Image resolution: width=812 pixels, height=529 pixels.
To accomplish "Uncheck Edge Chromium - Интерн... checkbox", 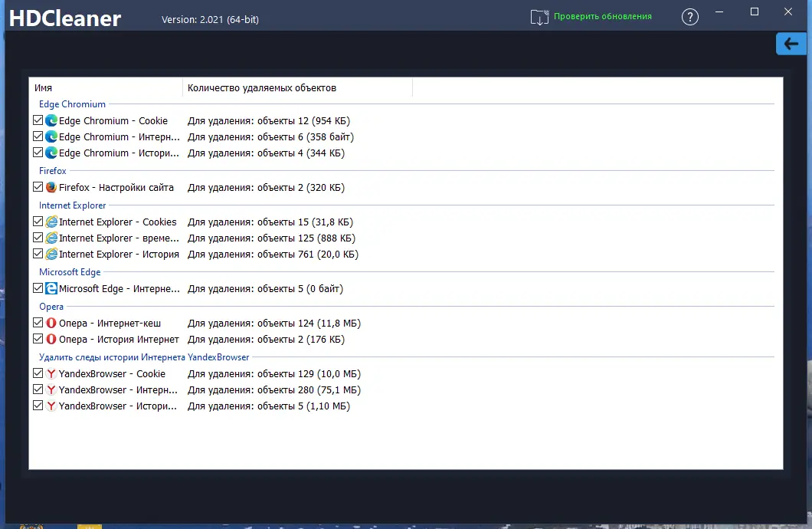I will pyautogui.click(x=38, y=136).
